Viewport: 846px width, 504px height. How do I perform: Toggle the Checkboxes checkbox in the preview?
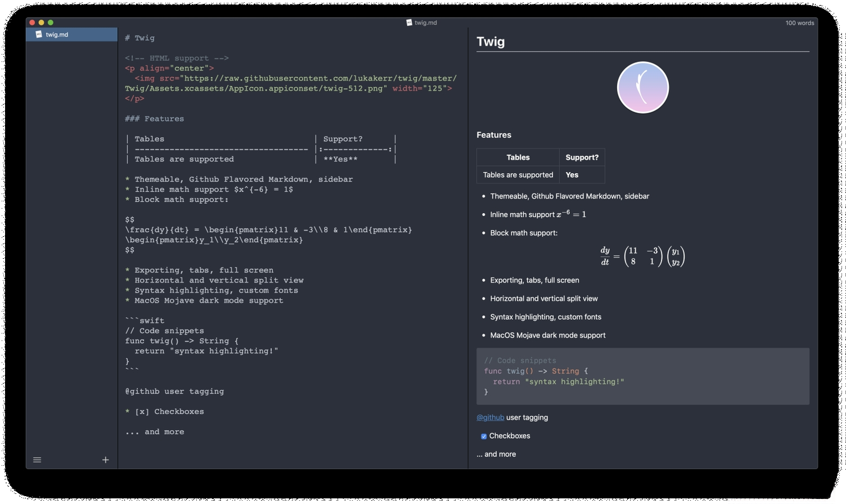click(483, 436)
